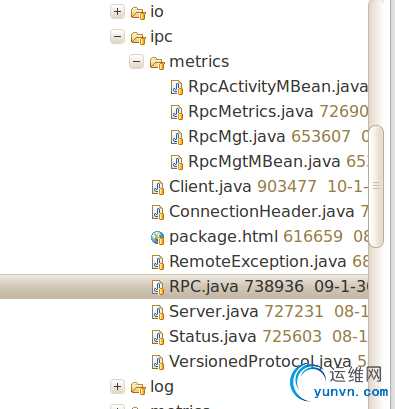Click the RpcActivityMBean.java file icon

pos(177,88)
